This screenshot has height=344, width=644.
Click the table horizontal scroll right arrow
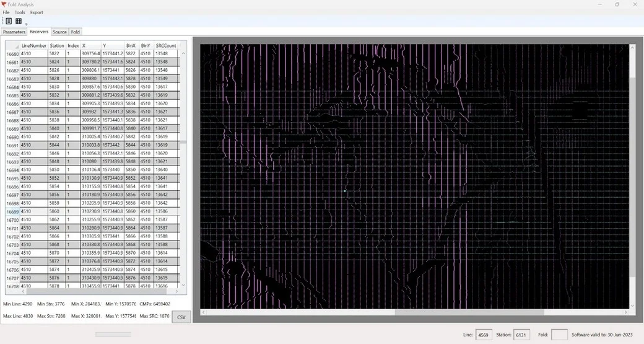pyautogui.click(x=178, y=291)
